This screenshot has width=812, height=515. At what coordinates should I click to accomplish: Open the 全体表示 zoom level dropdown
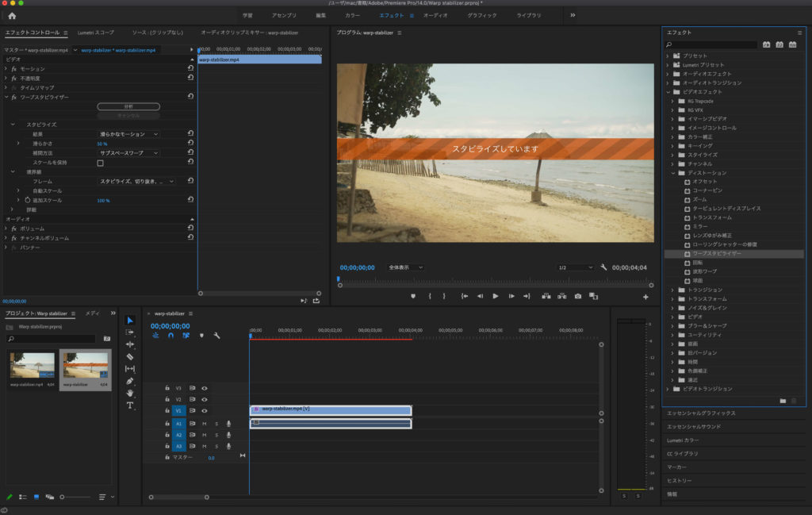point(405,267)
